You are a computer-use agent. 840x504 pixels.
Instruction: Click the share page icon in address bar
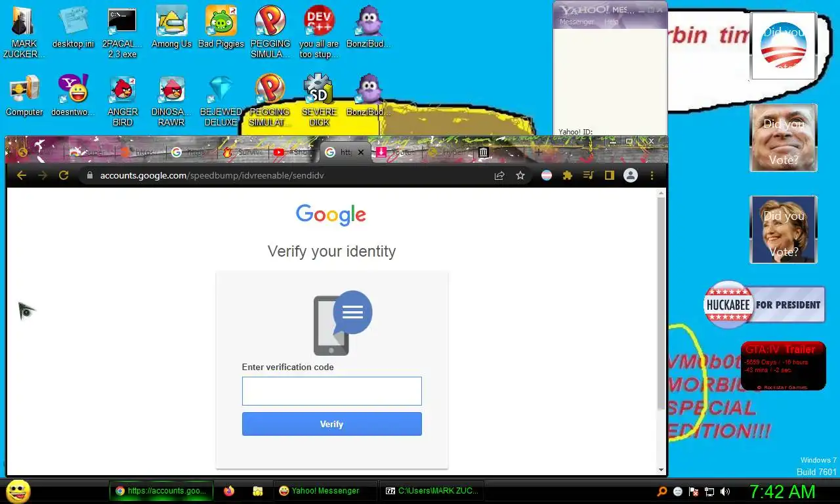pyautogui.click(x=499, y=175)
